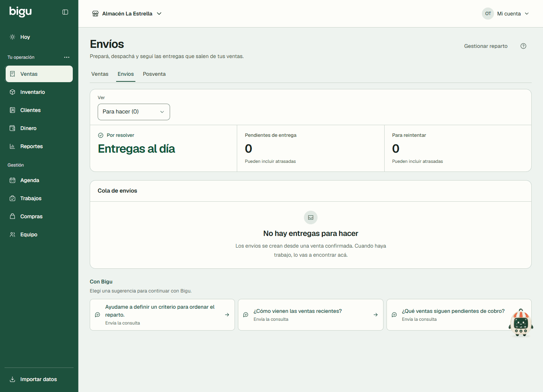Viewport: 543px width, 392px height.
Task: Open the Bigu mascot assistant
Action: [x=521, y=323]
